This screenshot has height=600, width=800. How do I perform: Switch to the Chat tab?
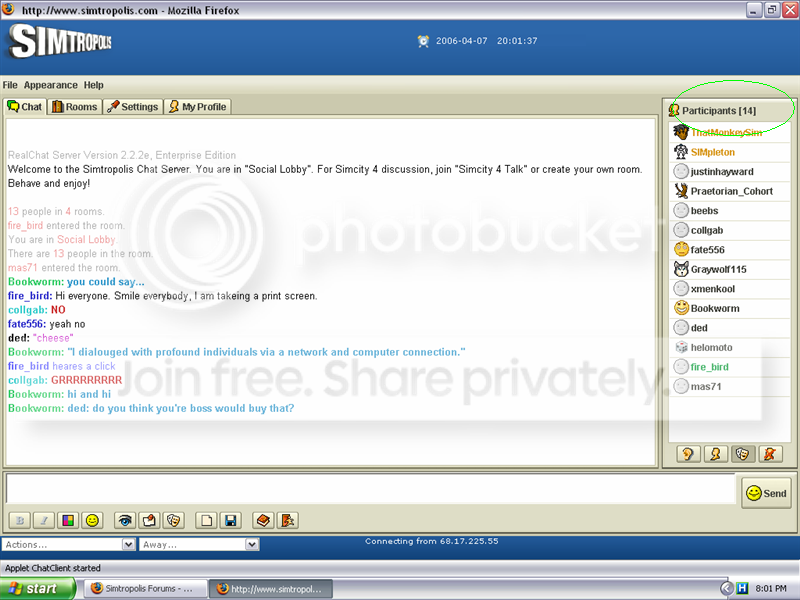point(25,107)
